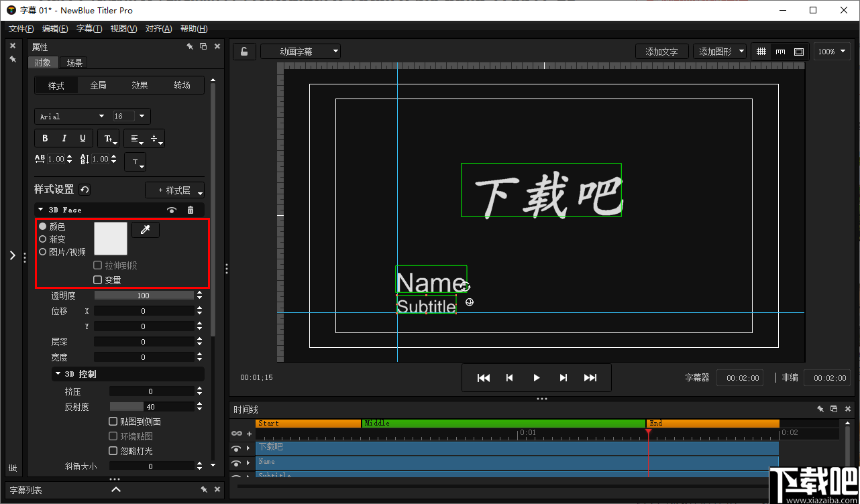Reset 样式设置 using the undo arrow icon
Image resolution: width=860 pixels, height=504 pixels.
point(83,189)
